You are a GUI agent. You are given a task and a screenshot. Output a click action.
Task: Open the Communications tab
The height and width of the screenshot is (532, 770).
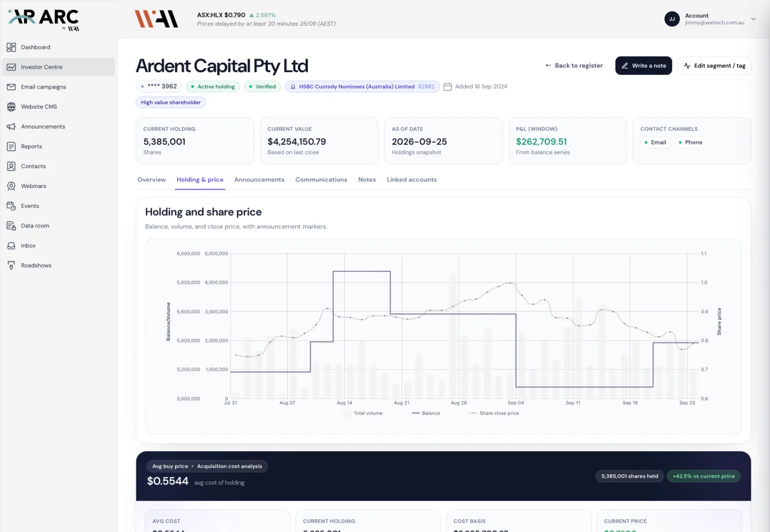[321, 180]
